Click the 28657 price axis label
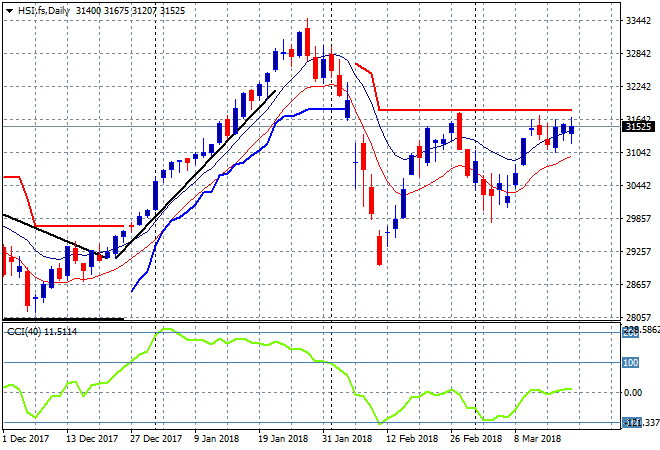Screen dimensions: 660x450 pyautogui.click(x=638, y=285)
